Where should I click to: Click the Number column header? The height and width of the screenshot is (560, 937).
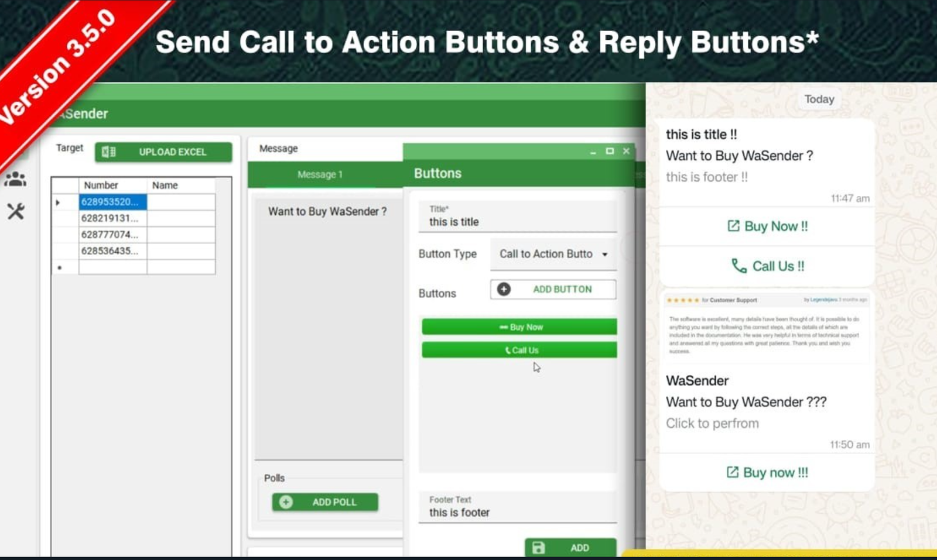click(113, 185)
